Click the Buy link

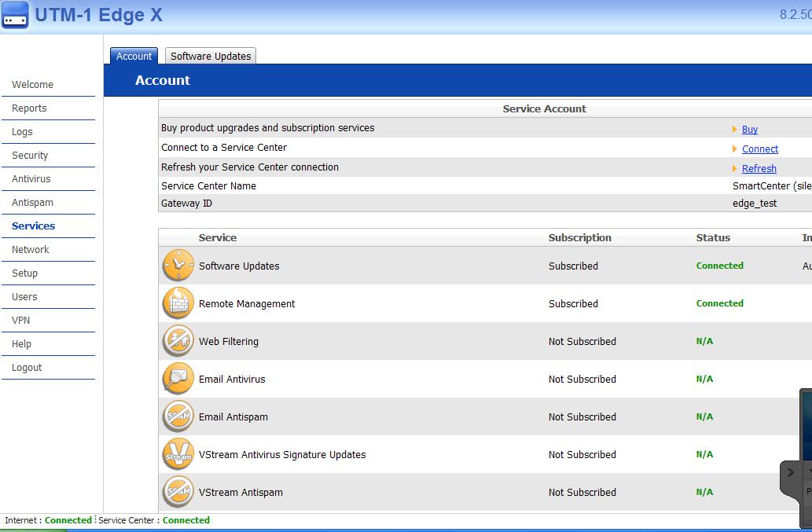pos(749,130)
